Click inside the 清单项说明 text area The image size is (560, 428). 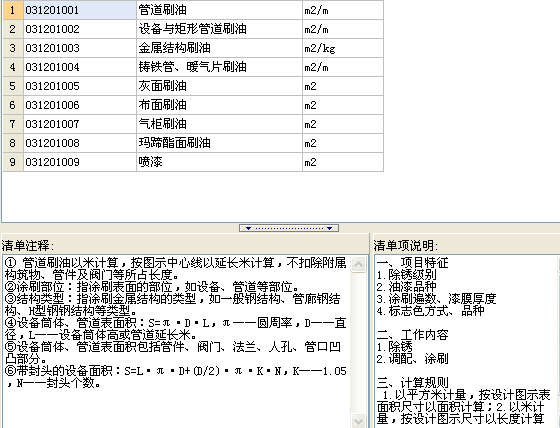tap(466, 341)
